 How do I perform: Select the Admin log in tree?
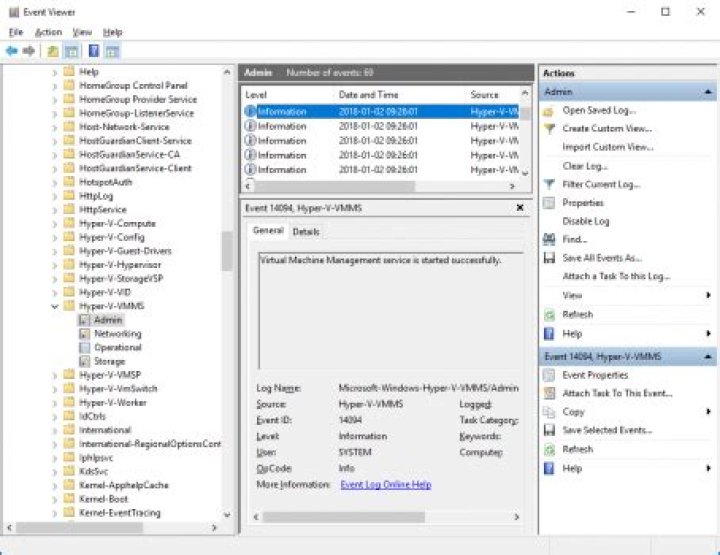pyautogui.click(x=108, y=320)
